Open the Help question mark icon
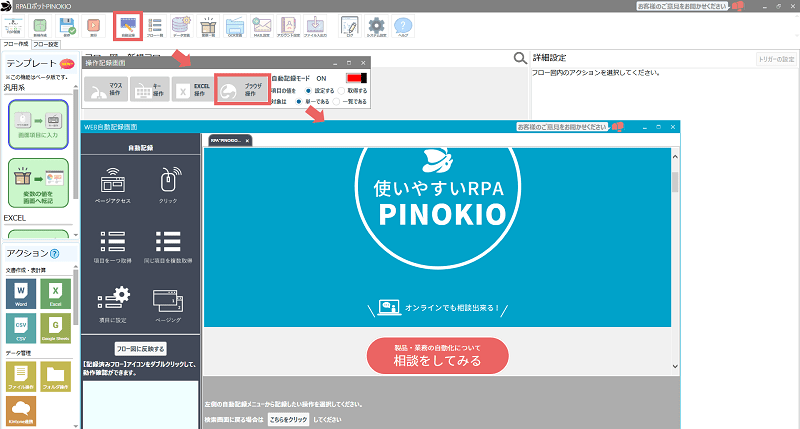The width and height of the screenshot is (800, 429). click(403, 26)
